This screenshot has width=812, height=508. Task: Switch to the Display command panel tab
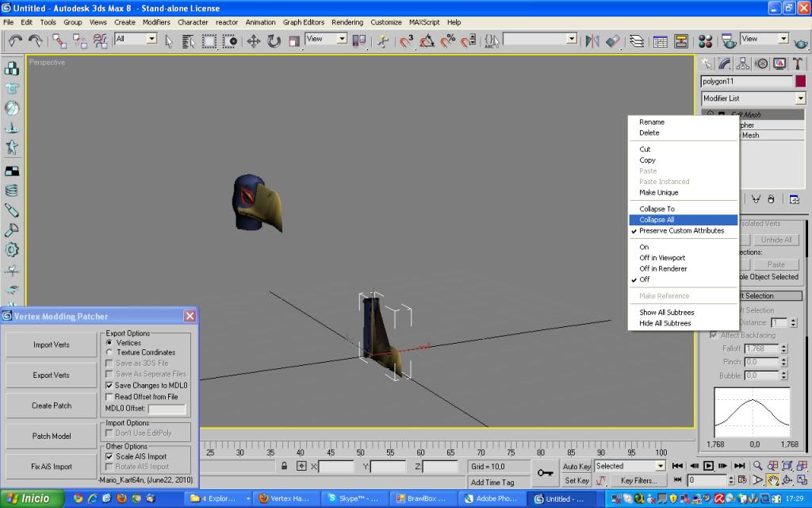(x=779, y=63)
